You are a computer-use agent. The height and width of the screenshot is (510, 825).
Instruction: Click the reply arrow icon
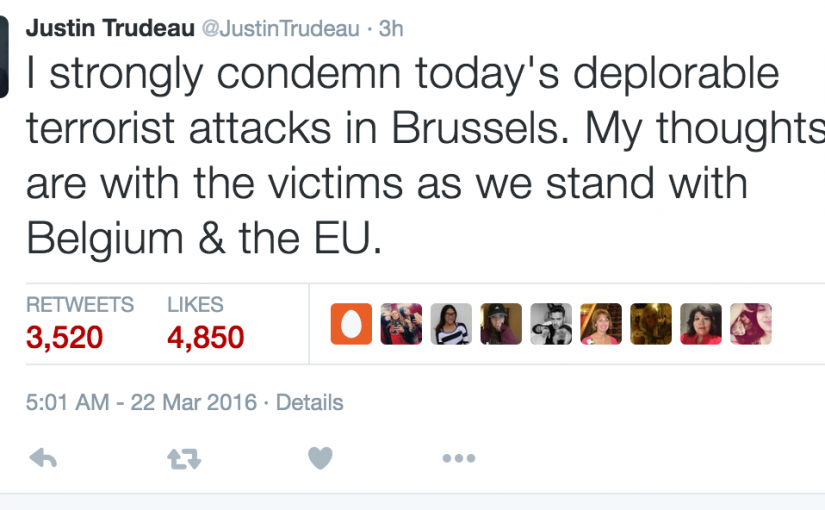point(42,458)
